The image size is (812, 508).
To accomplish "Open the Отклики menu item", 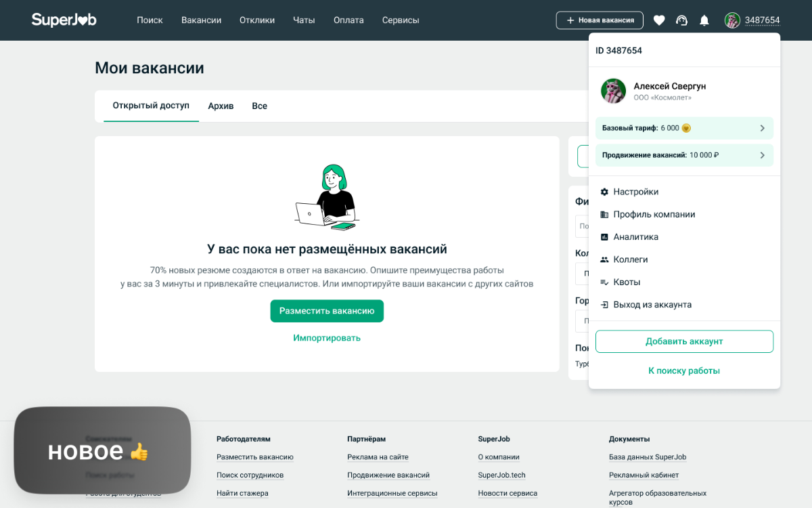I will coord(257,20).
